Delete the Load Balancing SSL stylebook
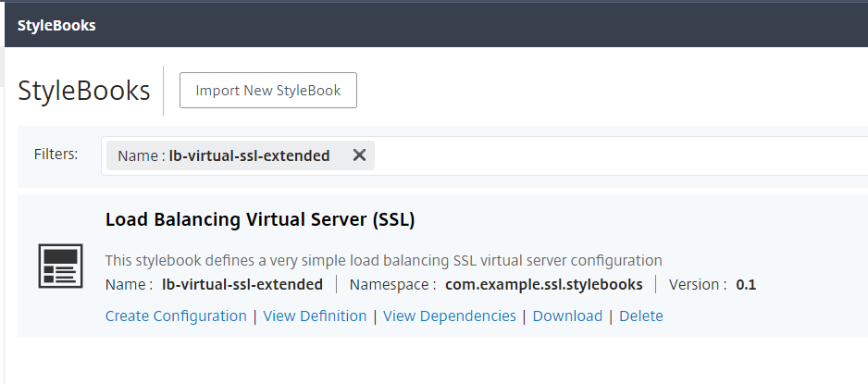 641,316
